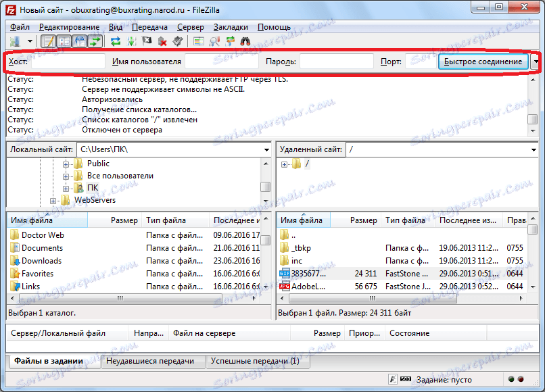The height and width of the screenshot is (392, 545).
Task: Click the speed limits icon in status bar
Action: point(406,378)
